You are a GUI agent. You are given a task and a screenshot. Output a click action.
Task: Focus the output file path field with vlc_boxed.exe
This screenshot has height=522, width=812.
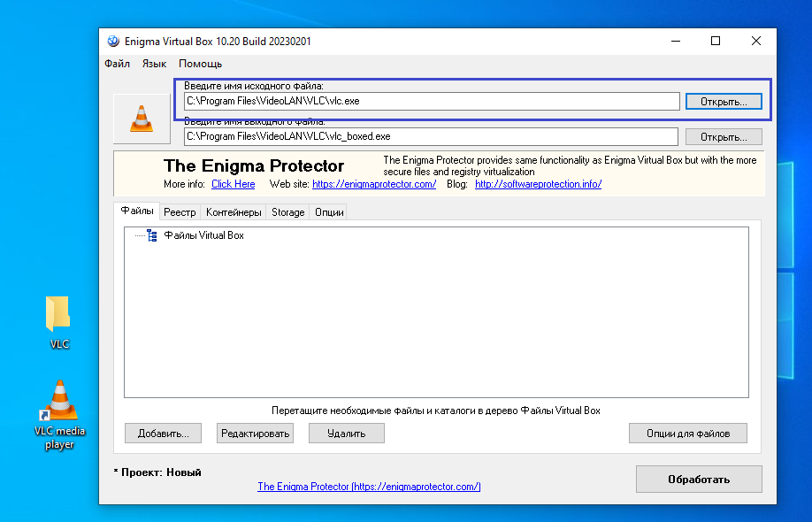pos(431,137)
